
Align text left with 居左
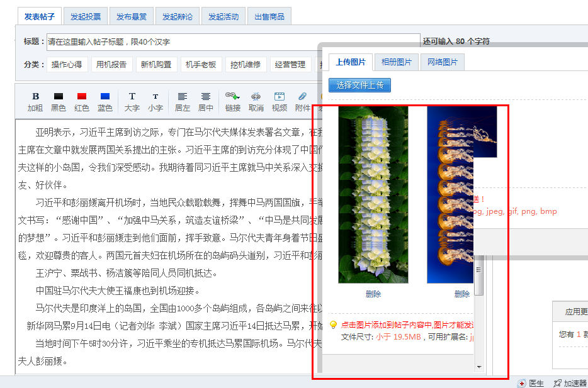[x=182, y=101]
